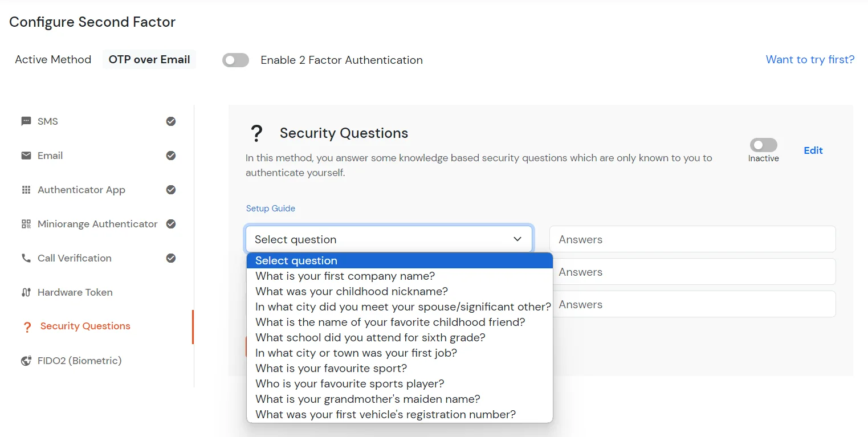Open the Setup Guide link
Viewport: 868px width, 437px height.
point(271,208)
